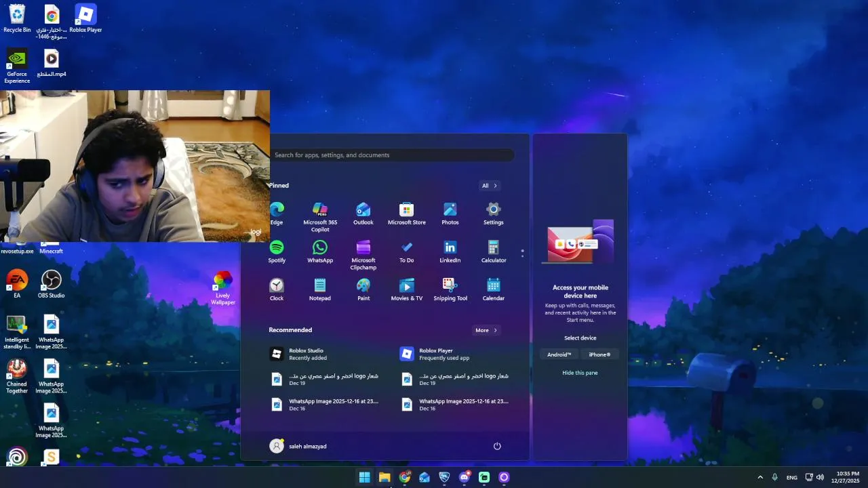Open WhatsApp pinned app
This screenshot has width=868, height=488.
point(320,251)
